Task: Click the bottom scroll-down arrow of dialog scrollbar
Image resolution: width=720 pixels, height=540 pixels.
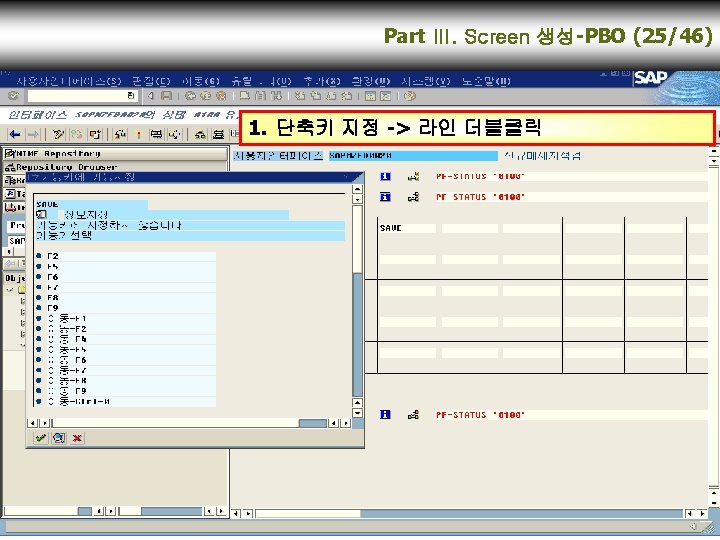Action: pyautogui.click(x=357, y=413)
